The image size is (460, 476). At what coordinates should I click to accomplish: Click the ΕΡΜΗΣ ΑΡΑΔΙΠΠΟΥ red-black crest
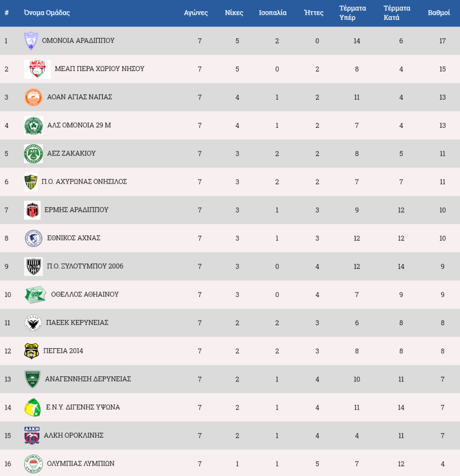point(32,210)
